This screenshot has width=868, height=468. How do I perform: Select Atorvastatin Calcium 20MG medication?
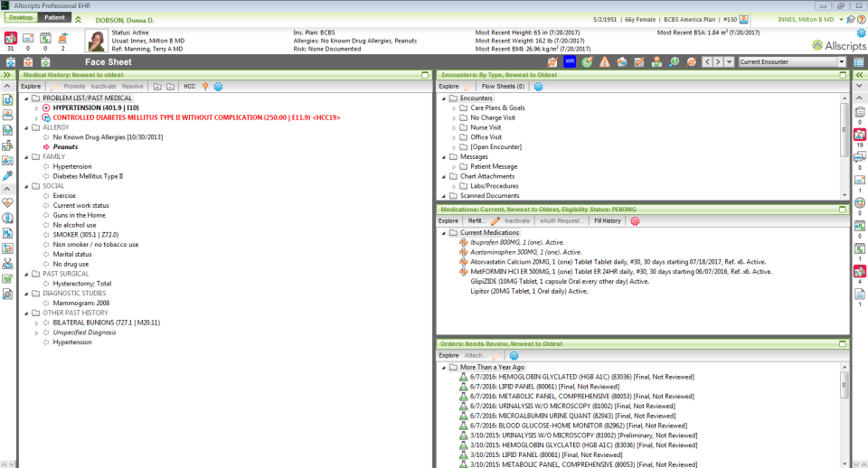(618, 262)
